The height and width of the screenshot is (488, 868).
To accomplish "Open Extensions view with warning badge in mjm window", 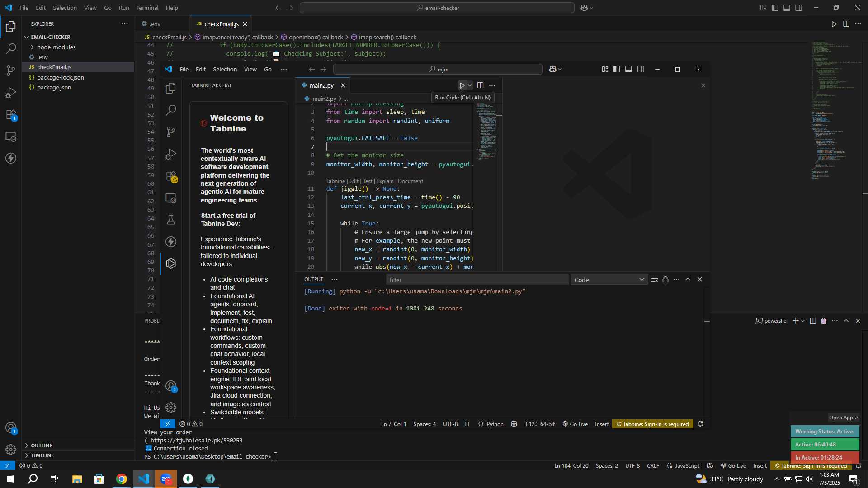I will pos(171,176).
